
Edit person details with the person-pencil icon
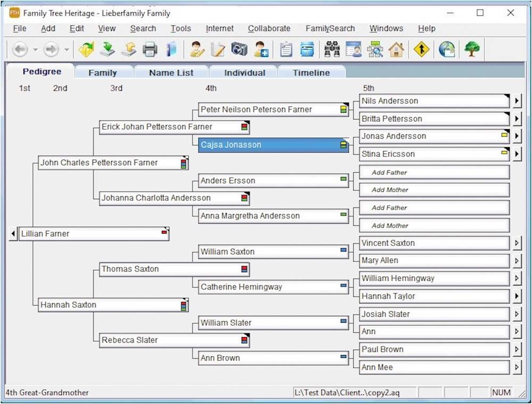196,49
